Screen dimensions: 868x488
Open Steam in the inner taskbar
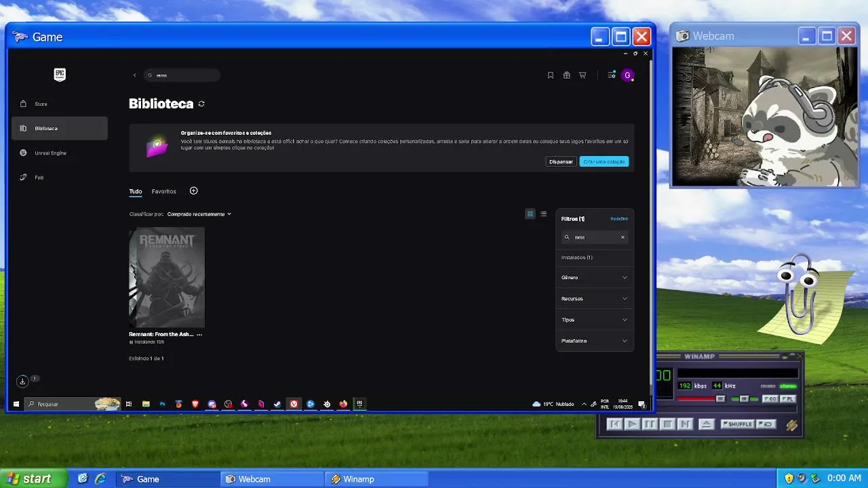(x=277, y=404)
